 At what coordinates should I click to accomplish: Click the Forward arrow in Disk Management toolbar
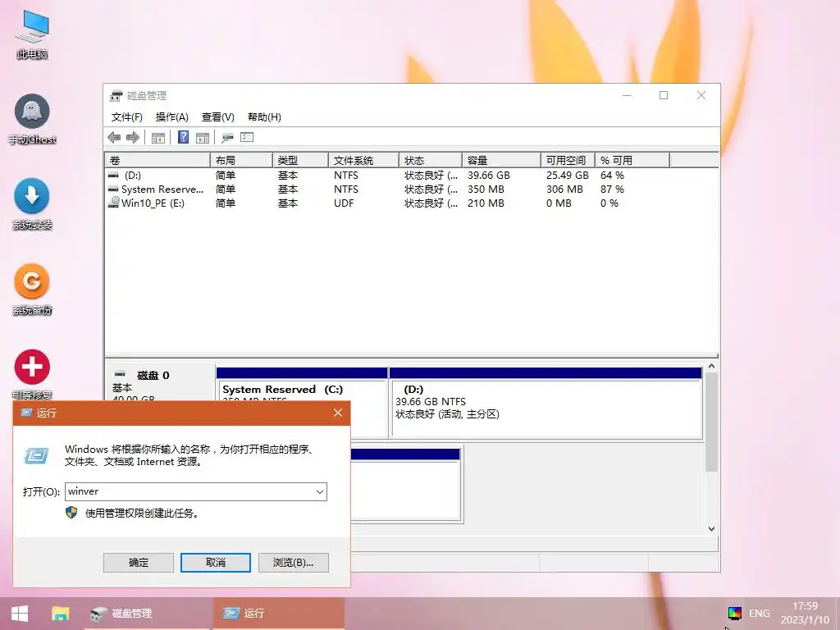(x=133, y=138)
